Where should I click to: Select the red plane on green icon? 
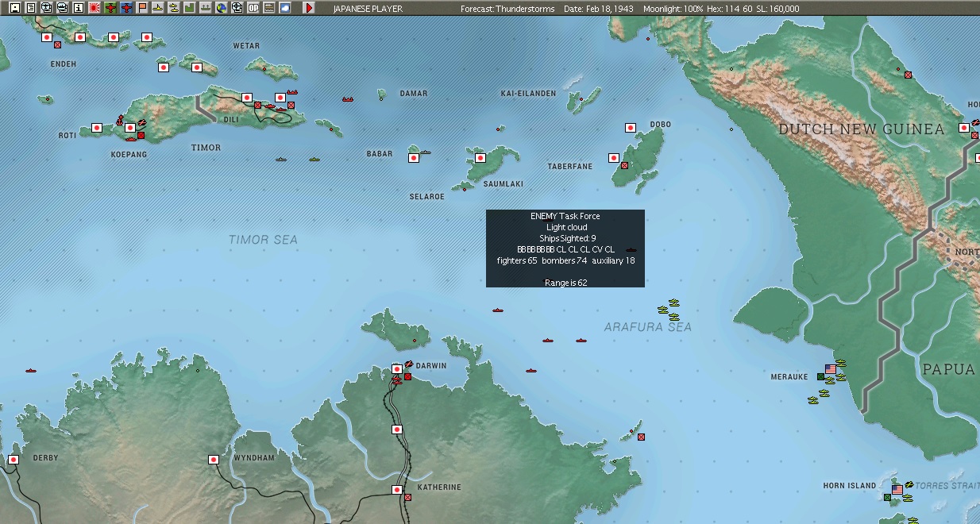point(110,8)
